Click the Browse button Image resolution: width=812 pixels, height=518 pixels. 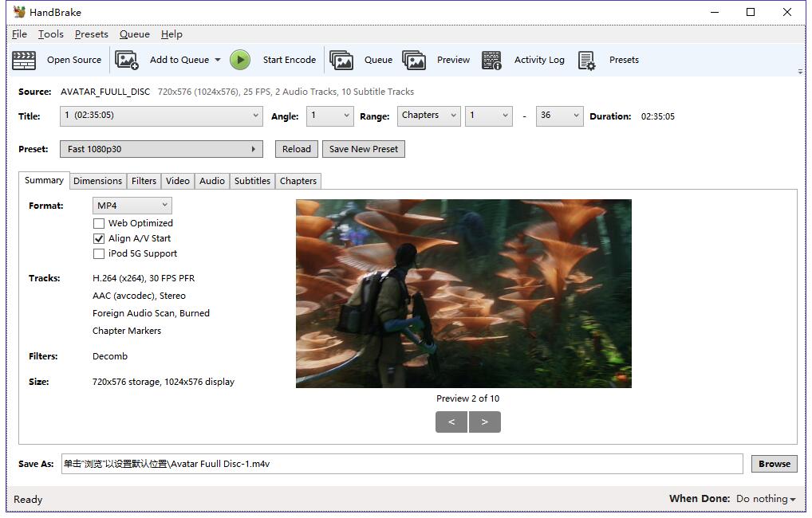coord(775,464)
